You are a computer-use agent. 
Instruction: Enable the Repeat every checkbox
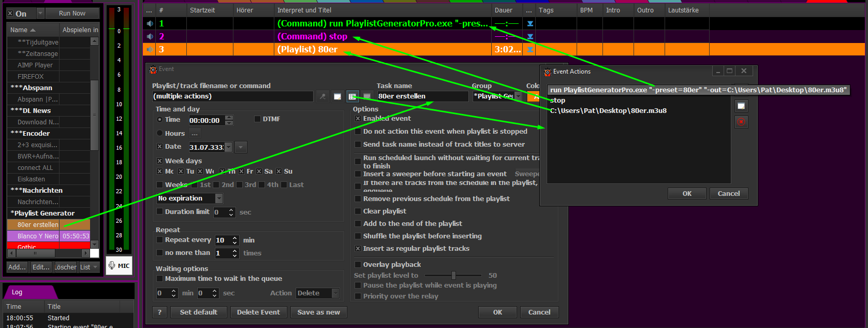point(159,240)
